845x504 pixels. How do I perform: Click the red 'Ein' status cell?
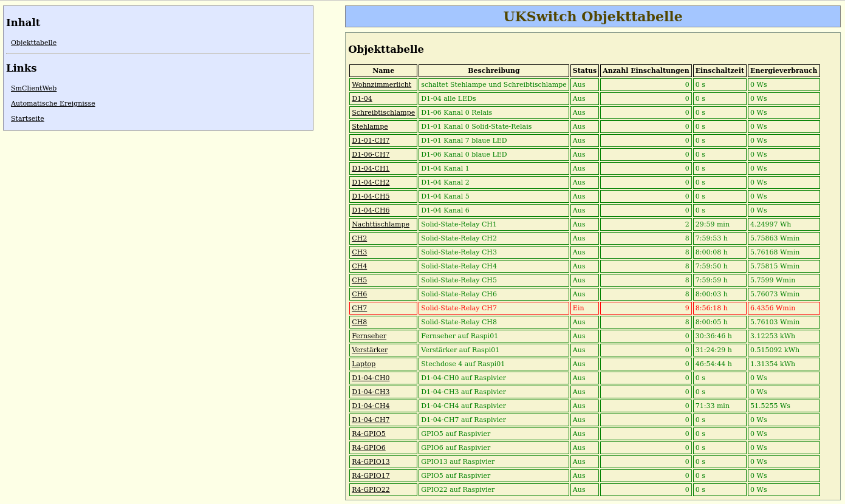pos(584,308)
